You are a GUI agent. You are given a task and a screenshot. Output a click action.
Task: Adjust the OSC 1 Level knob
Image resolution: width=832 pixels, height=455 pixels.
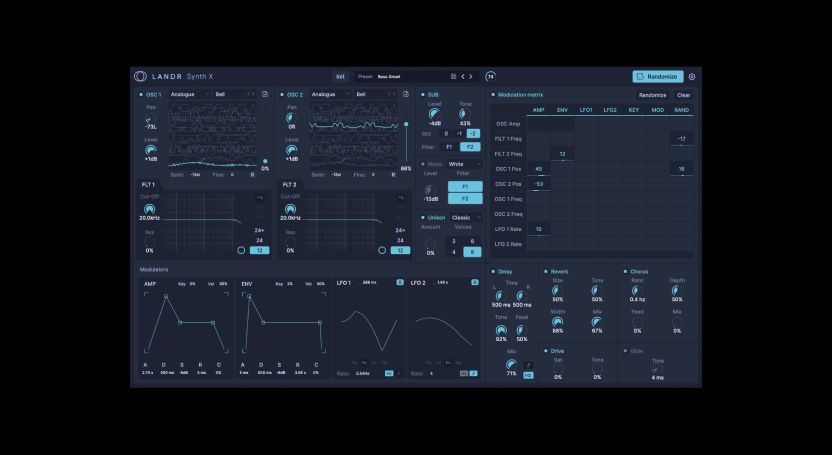pyautogui.click(x=151, y=150)
